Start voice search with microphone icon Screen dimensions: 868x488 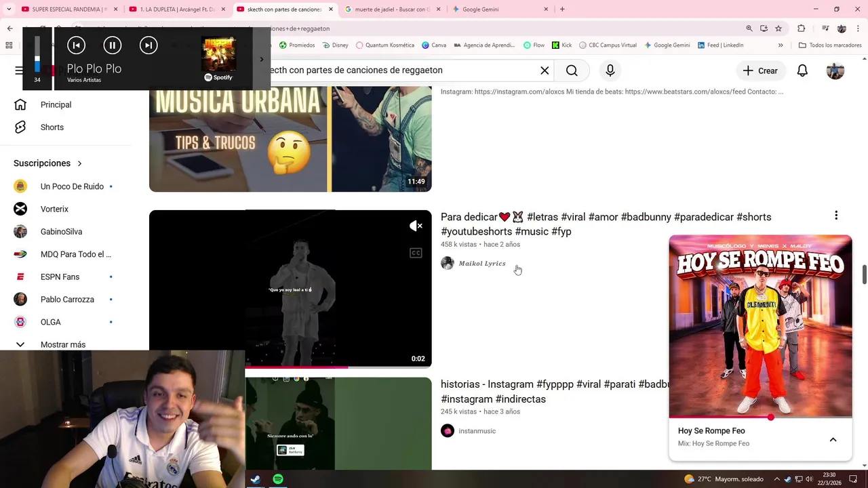click(x=610, y=70)
